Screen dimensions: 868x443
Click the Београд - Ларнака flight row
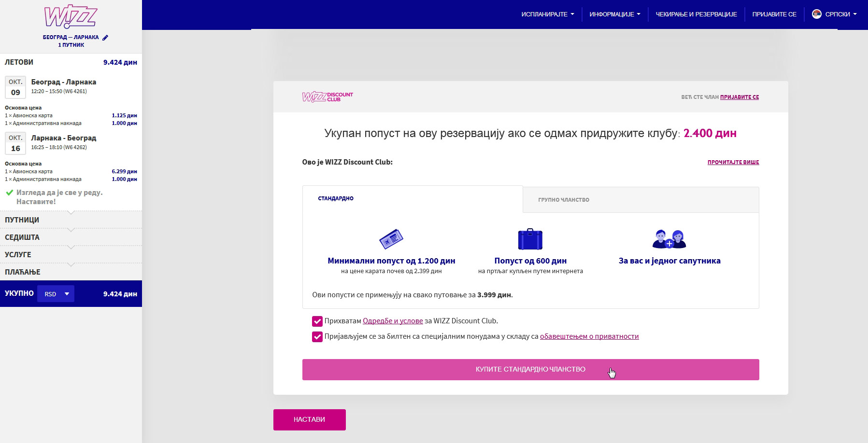(71, 87)
